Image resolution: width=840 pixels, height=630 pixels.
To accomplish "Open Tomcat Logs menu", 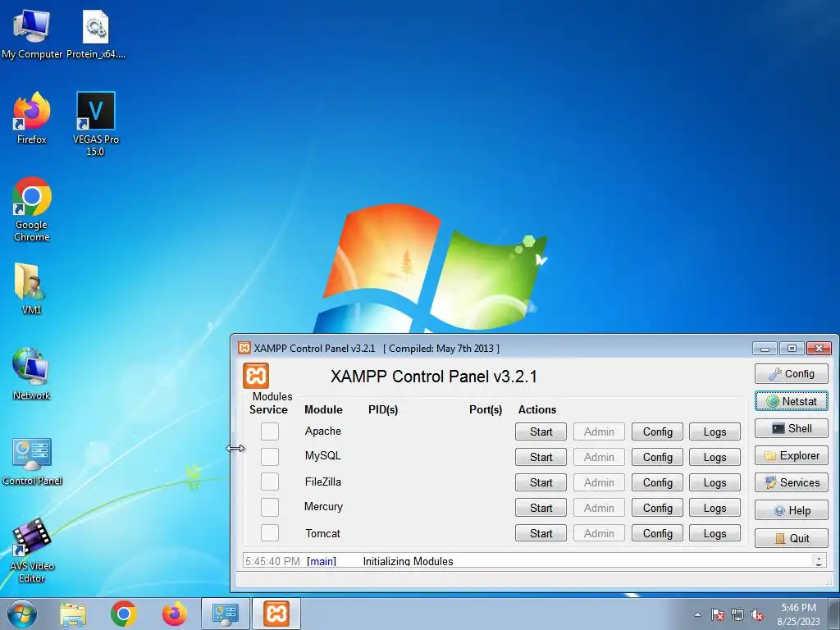I will [x=714, y=533].
